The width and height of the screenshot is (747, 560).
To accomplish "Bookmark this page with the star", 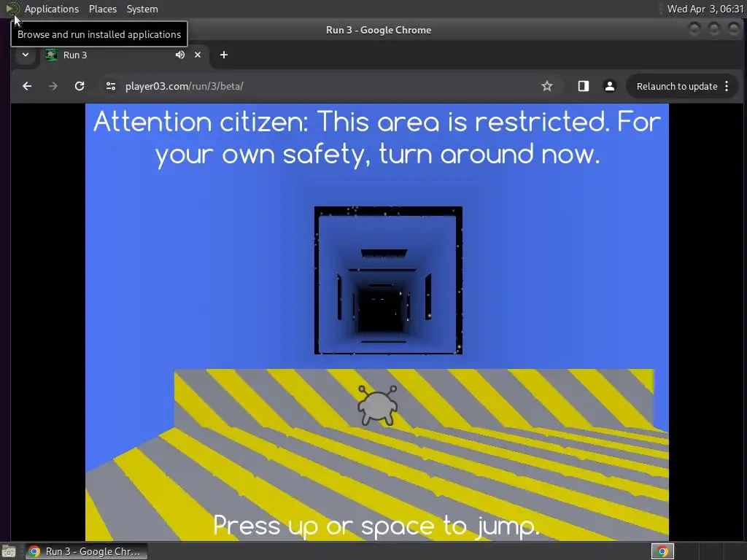I will click(x=547, y=86).
